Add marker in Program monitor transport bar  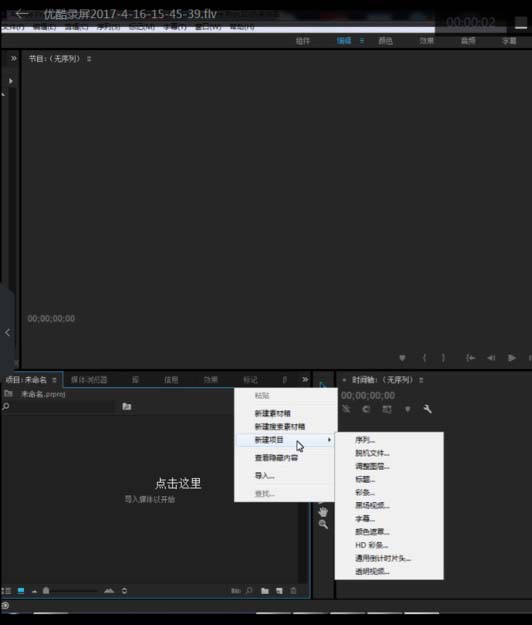402,358
